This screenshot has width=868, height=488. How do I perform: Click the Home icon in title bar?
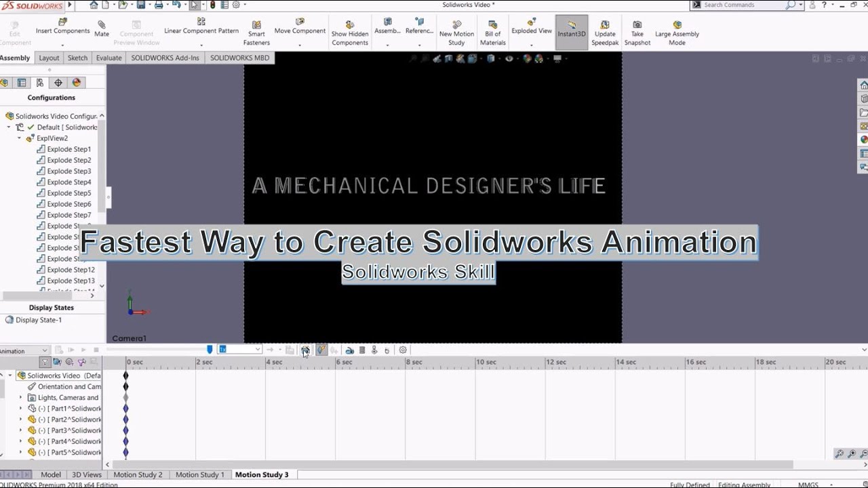tap(94, 5)
